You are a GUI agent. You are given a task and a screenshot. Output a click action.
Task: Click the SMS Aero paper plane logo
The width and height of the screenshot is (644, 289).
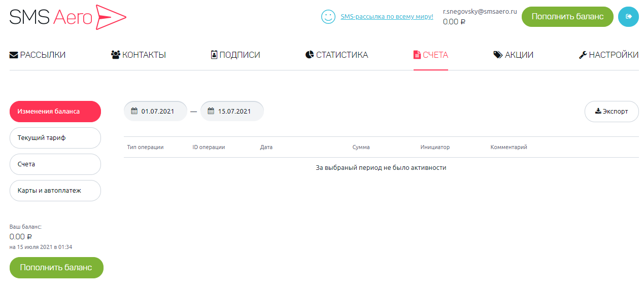click(x=111, y=17)
